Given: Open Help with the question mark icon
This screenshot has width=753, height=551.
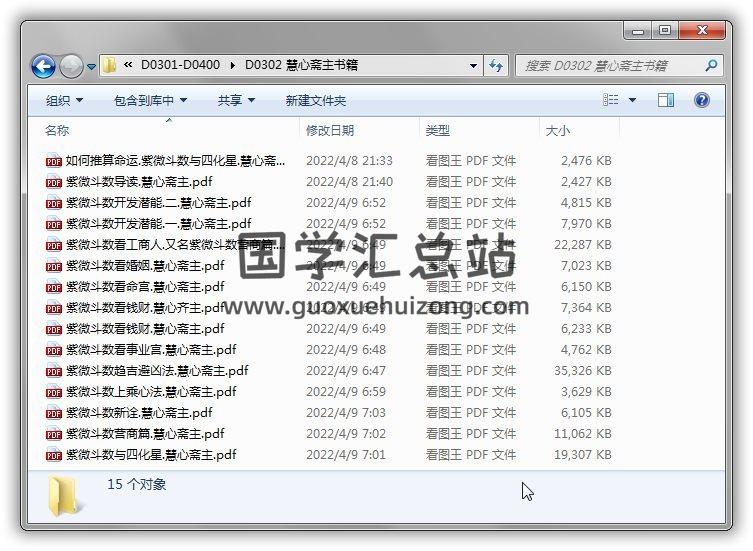Looking at the screenshot, I should pos(702,100).
